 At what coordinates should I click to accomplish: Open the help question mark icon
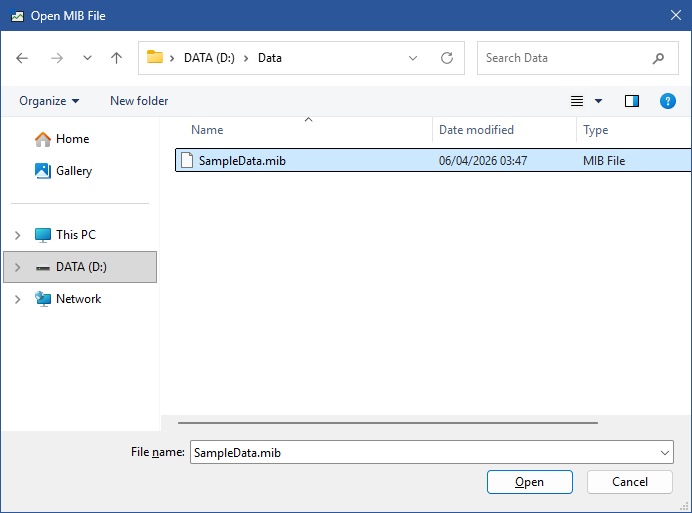point(668,101)
